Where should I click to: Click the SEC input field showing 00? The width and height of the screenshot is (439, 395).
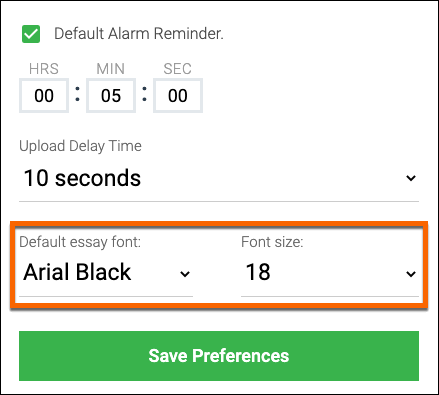click(178, 96)
